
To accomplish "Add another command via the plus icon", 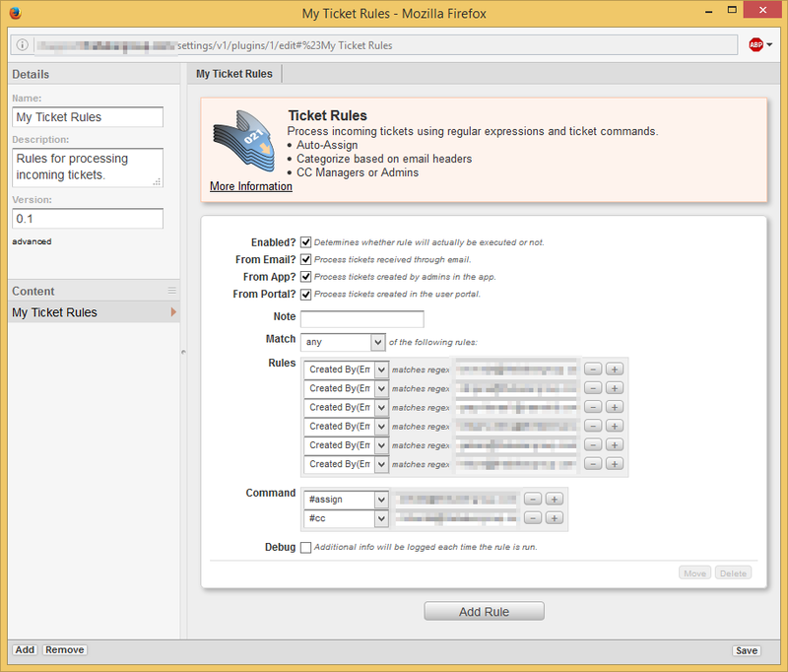I will point(553,500).
